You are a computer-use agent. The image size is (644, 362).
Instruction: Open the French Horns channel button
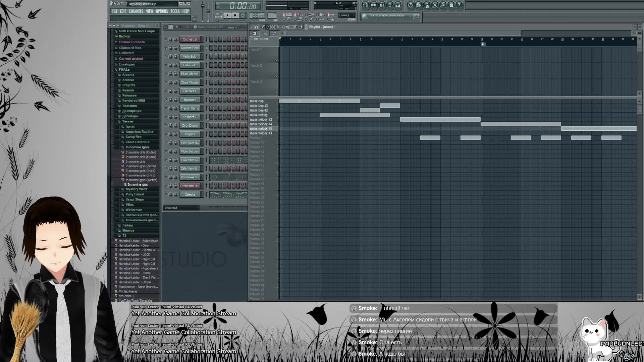point(190,108)
